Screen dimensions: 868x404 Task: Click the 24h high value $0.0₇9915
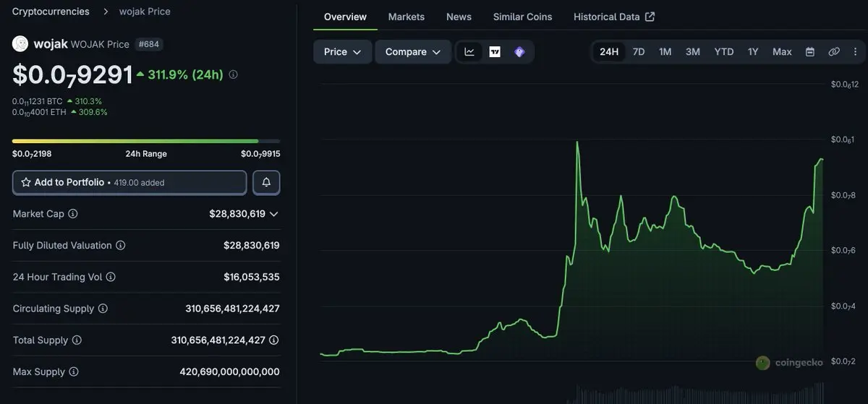pos(260,154)
